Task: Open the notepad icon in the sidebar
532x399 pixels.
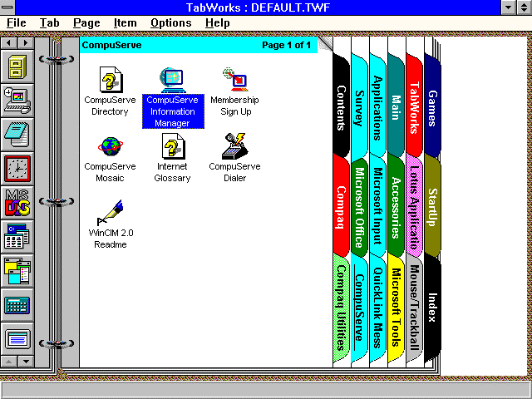Action: point(17,135)
